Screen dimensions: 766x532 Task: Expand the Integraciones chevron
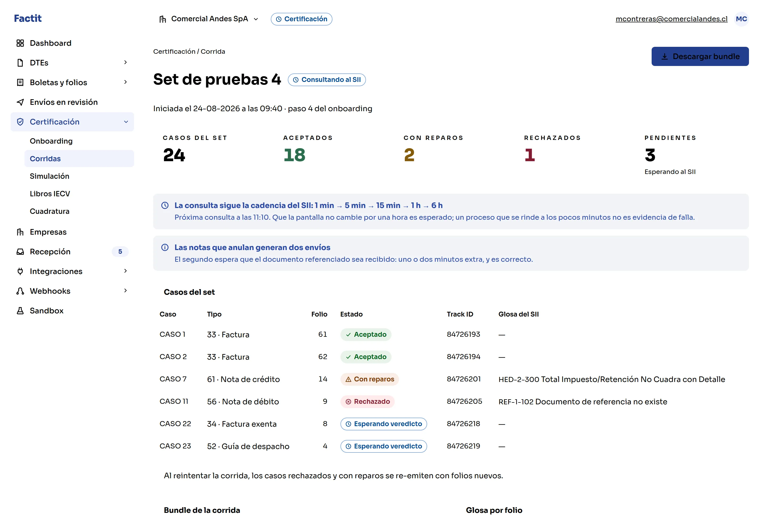(125, 271)
